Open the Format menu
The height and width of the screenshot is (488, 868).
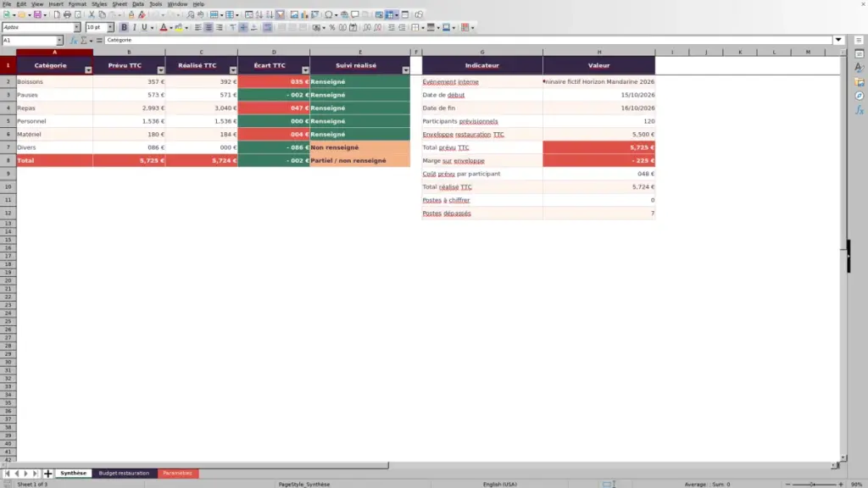[x=77, y=4]
